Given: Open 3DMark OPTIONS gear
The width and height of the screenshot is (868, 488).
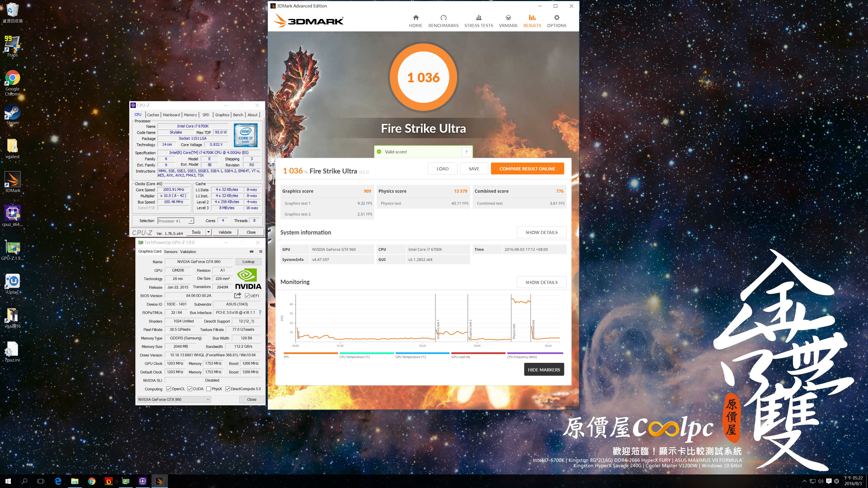Looking at the screenshot, I should click(x=556, y=21).
